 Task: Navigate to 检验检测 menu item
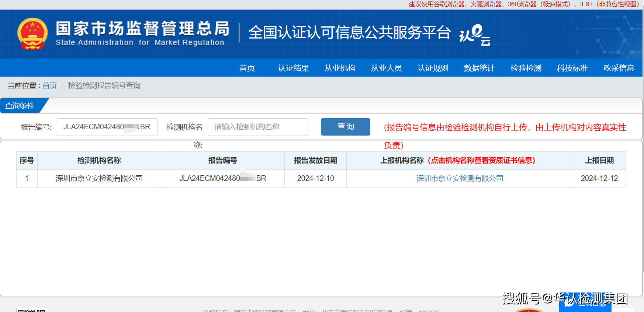pyautogui.click(x=526, y=68)
